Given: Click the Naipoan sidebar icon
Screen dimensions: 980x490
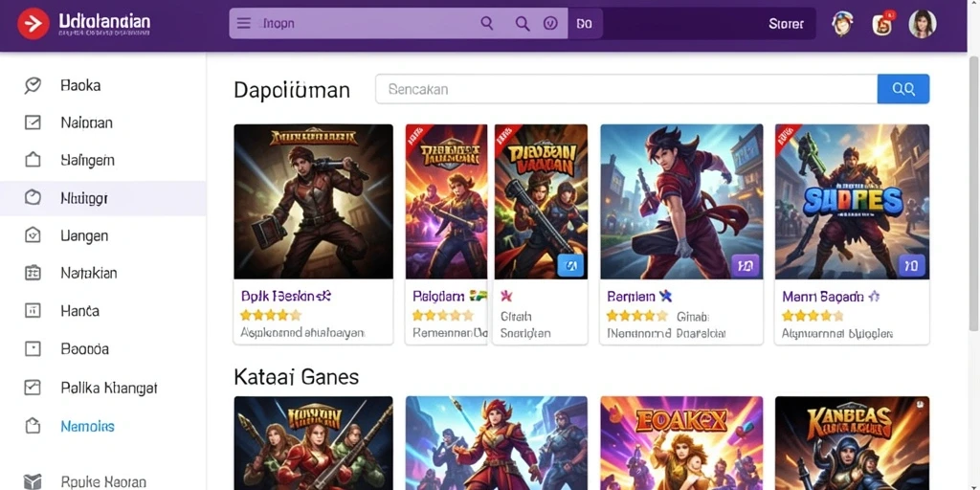Looking at the screenshot, I should point(33,122).
